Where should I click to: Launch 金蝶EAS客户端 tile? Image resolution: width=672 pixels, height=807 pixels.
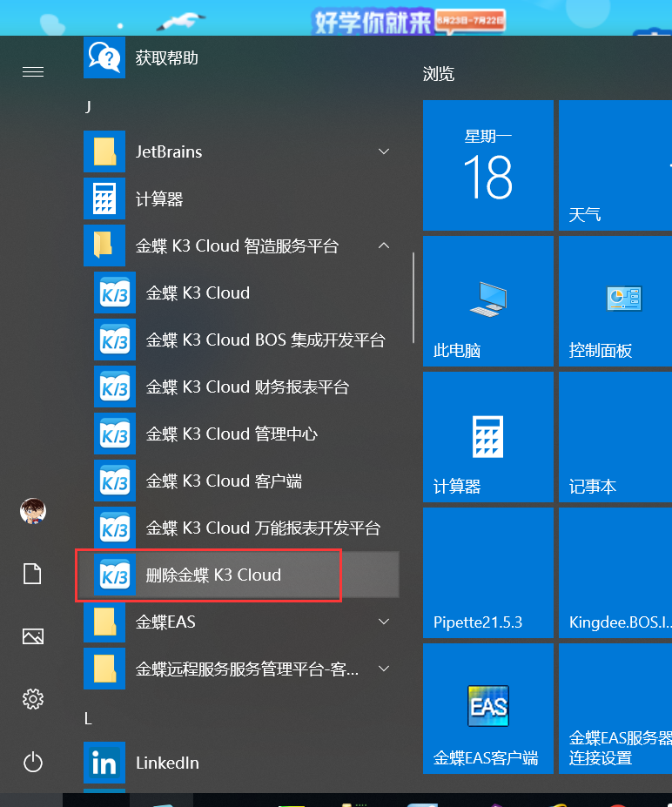[488, 709]
